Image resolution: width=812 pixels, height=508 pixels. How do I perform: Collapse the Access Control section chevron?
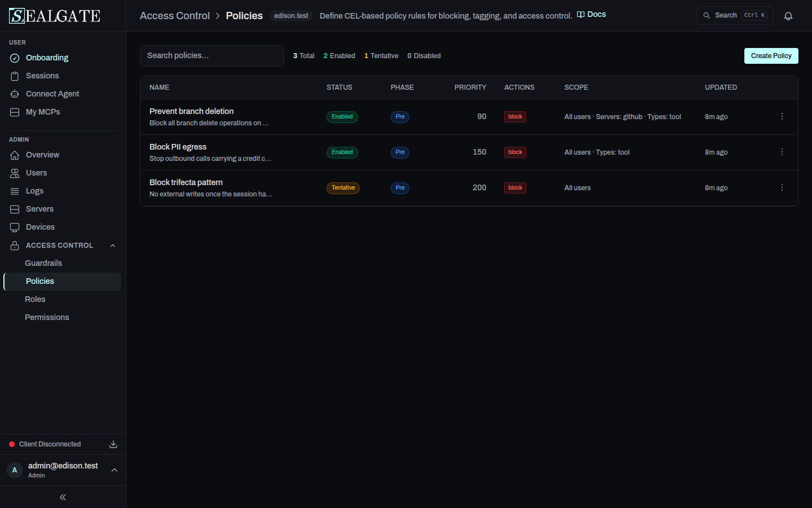pos(113,246)
